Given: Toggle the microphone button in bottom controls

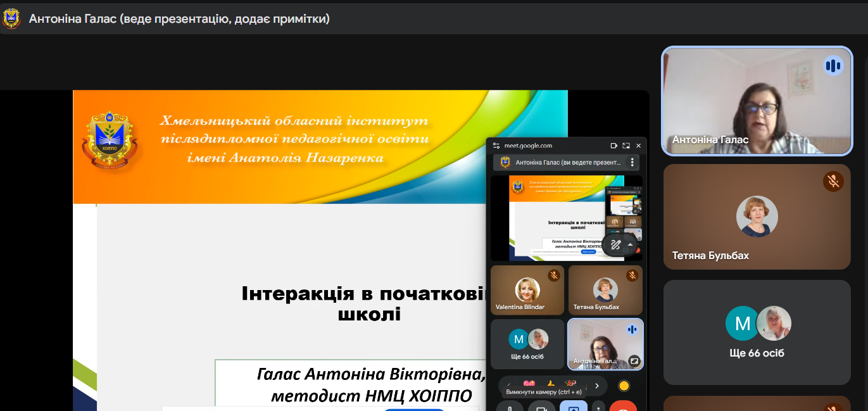Looking at the screenshot, I should point(510,407).
